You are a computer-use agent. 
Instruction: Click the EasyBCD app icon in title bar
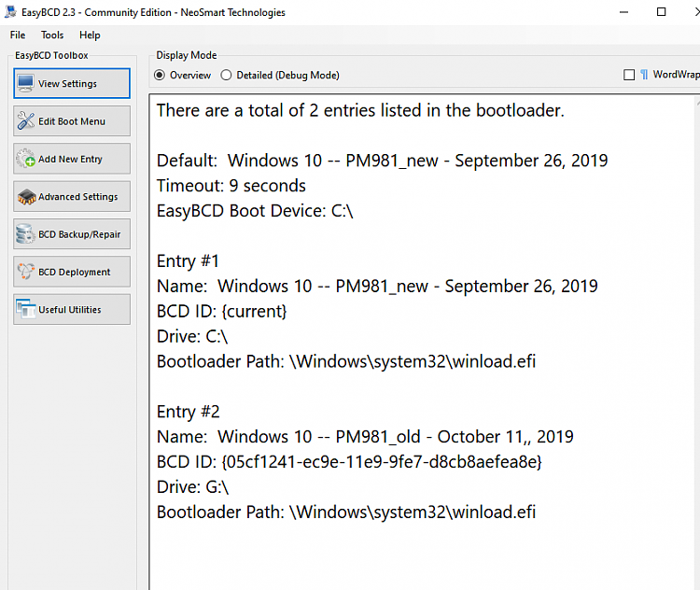click(x=10, y=12)
